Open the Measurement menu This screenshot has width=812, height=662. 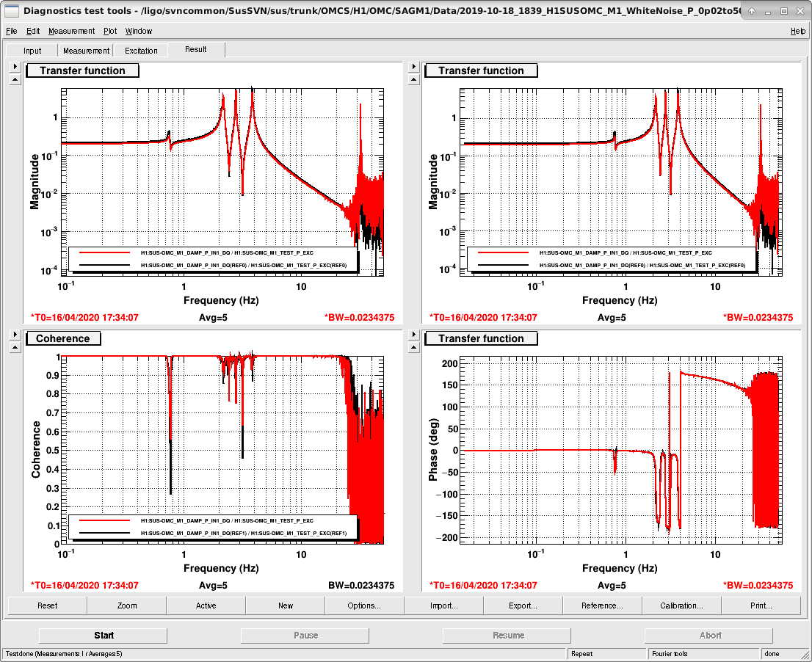(71, 31)
